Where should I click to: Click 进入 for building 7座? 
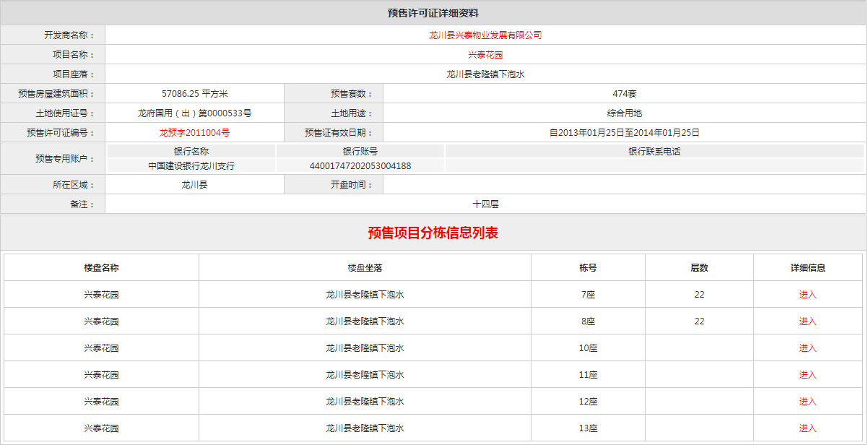[807, 295]
